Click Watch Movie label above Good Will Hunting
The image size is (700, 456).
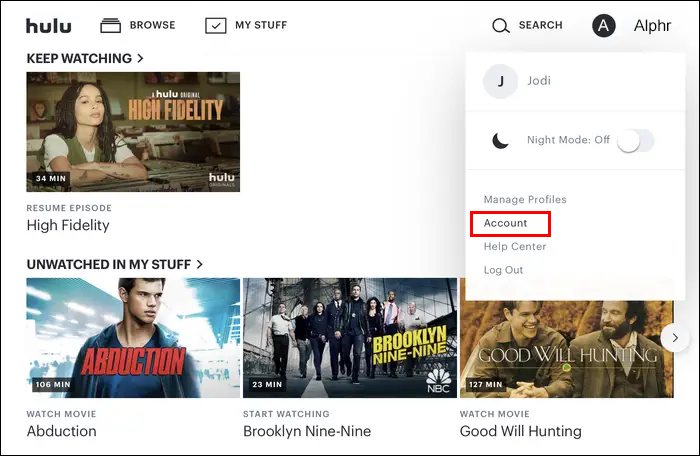pos(495,414)
